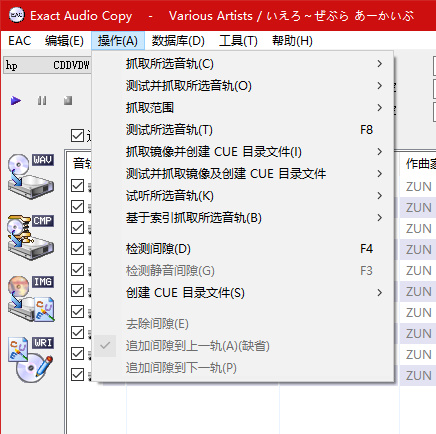The height and width of the screenshot is (434, 436).
Task: Toggle second track row checkbox
Action: click(x=77, y=207)
